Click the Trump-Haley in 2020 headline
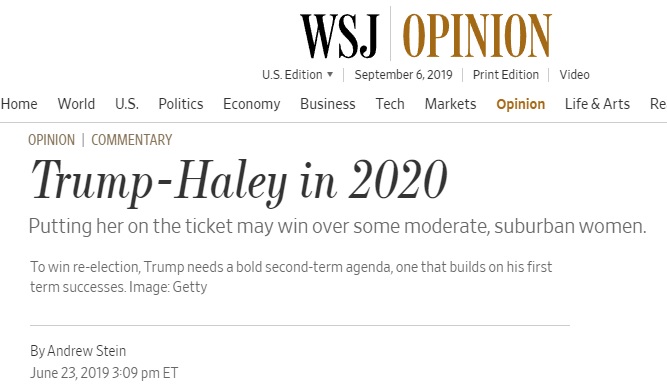 [x=239, y=182]
